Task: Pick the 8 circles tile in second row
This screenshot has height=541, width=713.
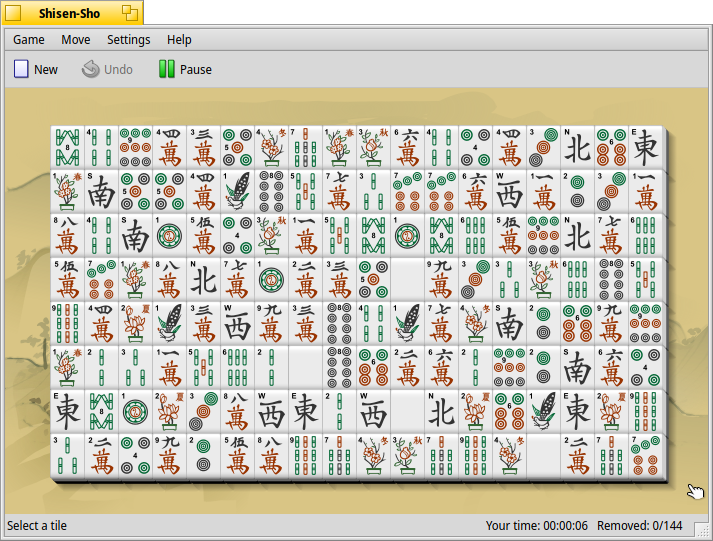Action: point(271,191)
